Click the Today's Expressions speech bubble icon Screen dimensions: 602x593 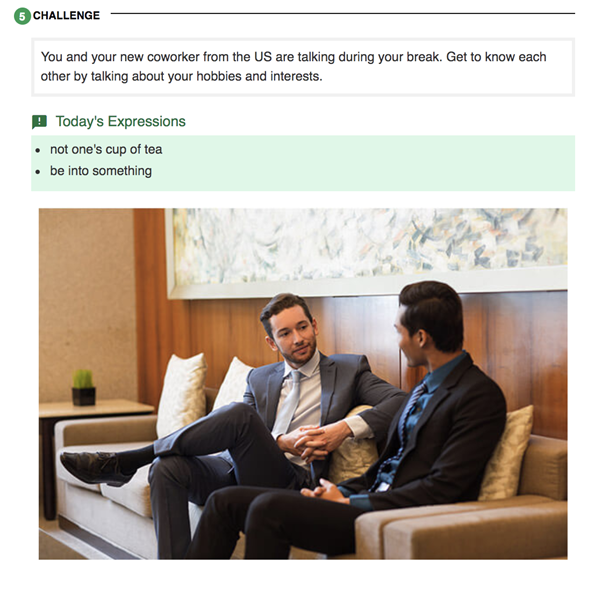(x=39, y=122)
